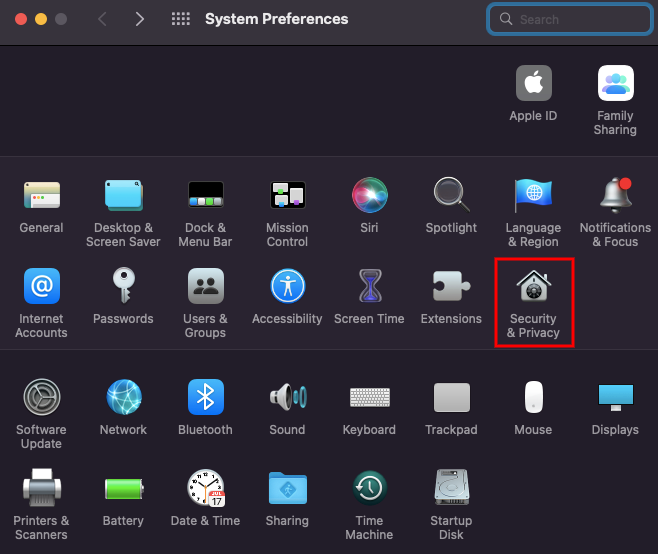Go forward with the right chevron
The image size is (658, 554).
[140, 19]
